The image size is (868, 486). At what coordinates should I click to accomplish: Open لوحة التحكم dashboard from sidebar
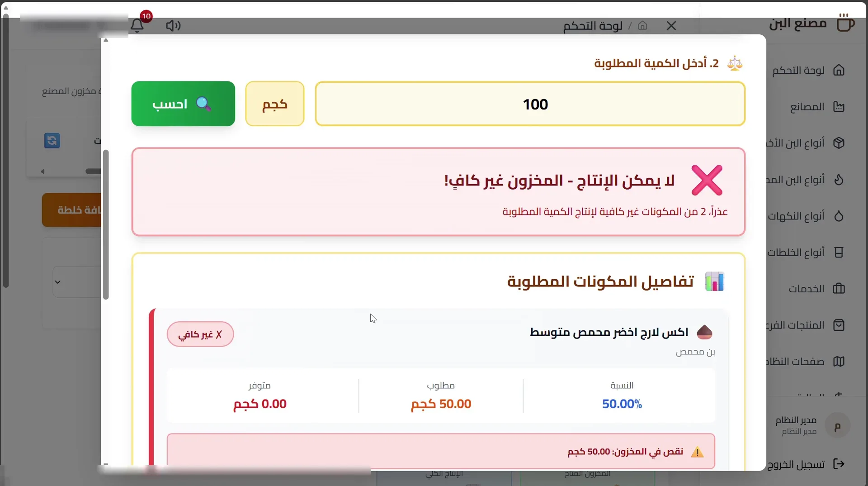pos(808,70)
